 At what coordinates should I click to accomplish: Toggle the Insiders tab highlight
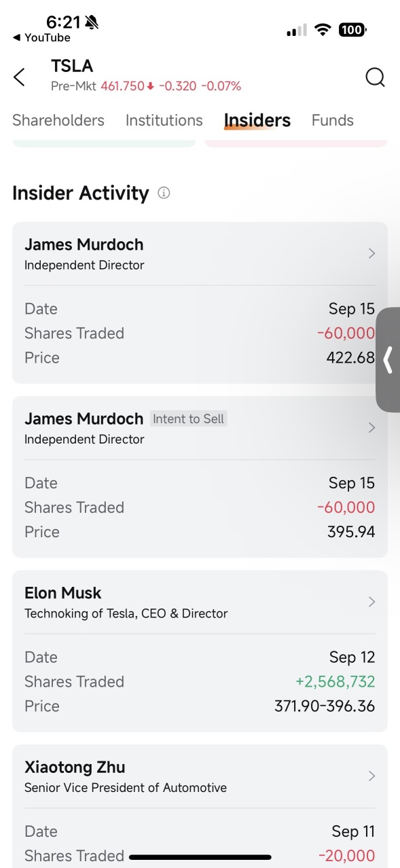257,120
